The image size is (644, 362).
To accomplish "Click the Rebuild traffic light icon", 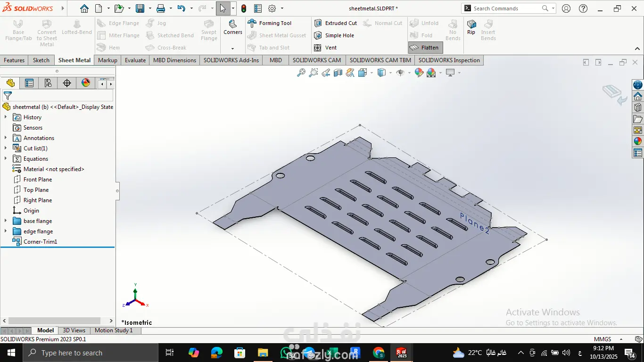I will pyautogui.click(x=243, y=8).
